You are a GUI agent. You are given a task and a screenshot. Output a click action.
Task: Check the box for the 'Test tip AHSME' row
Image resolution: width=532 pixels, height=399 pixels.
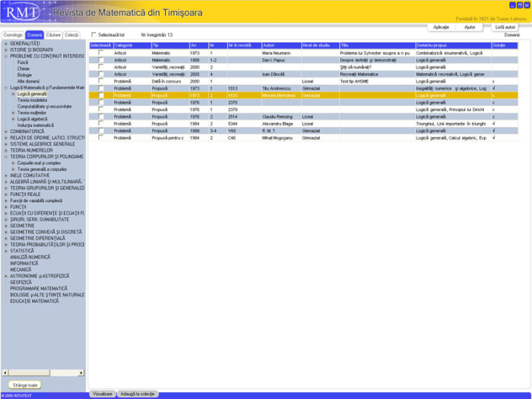(101, 81)
